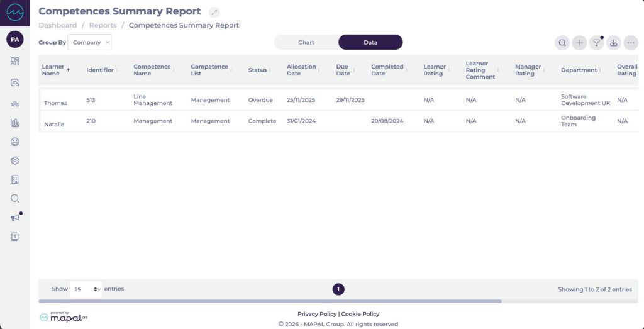This screenshot has height=329, width=644.
Task: Open the announcements megaphone in the sidebar
Action: click(15, 218)
